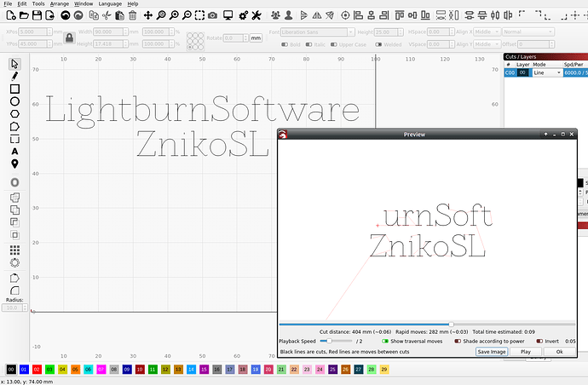Open the Preview monitor icon
The height and width of the screenshot is (385, 588).
(228, 15)
